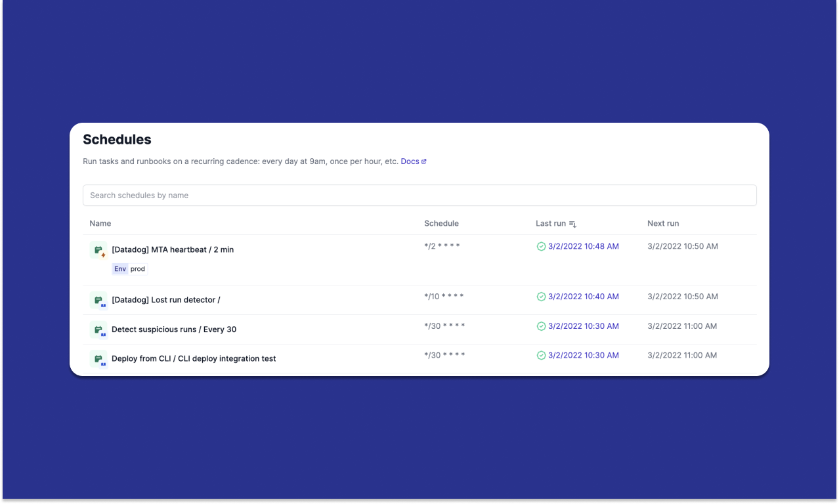This screenshot has width=839, height=504.
Task: Click cron expression */10 * * * *
Action: tap(444, 297)
